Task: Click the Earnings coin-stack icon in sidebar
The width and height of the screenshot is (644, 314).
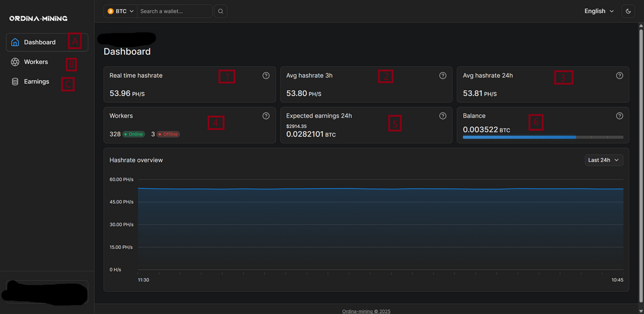Action: pyautogui.click(x=15, y=82)
